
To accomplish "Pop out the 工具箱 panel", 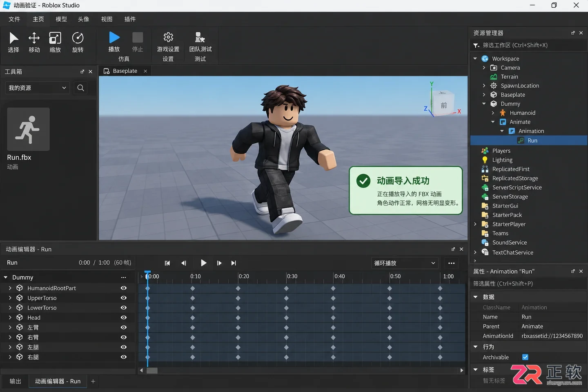I will point(82,71).
